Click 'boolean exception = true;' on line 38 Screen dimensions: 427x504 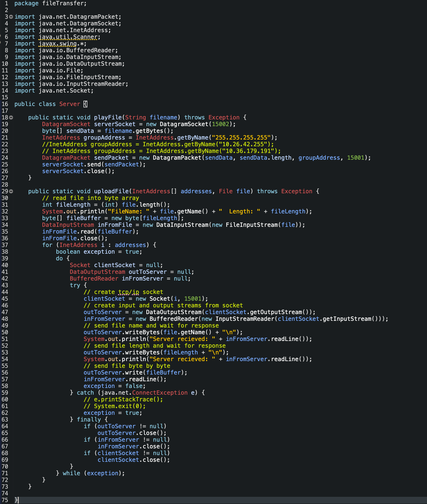[x=99, y=252]
